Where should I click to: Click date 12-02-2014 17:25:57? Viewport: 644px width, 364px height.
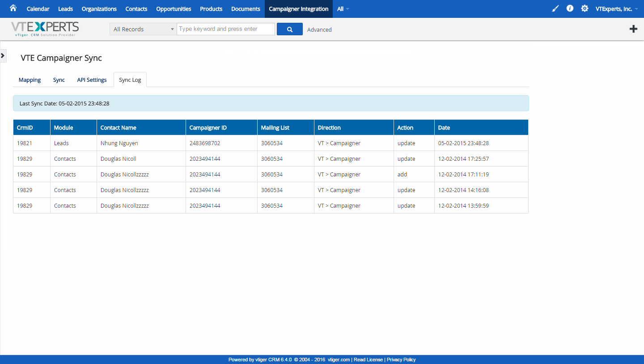coord(463,159)
